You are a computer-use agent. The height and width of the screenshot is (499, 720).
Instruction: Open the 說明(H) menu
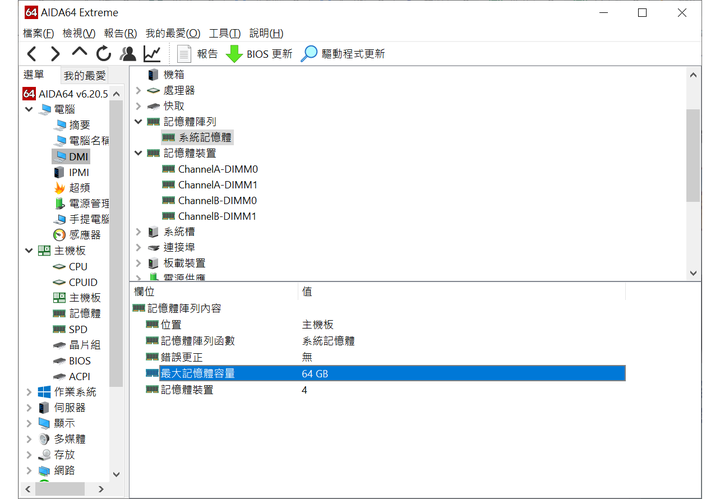pyautogui.click(x=266, y=33)
